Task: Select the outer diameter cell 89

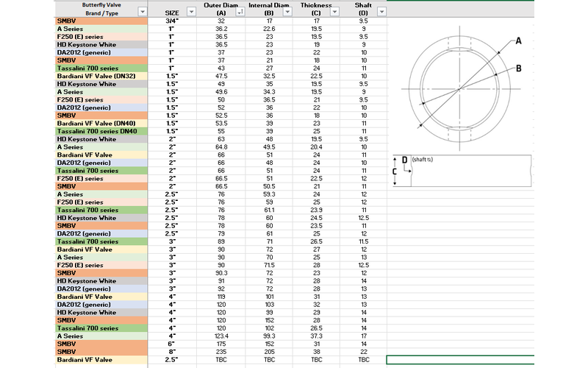Action: click(x=221, y=242)
